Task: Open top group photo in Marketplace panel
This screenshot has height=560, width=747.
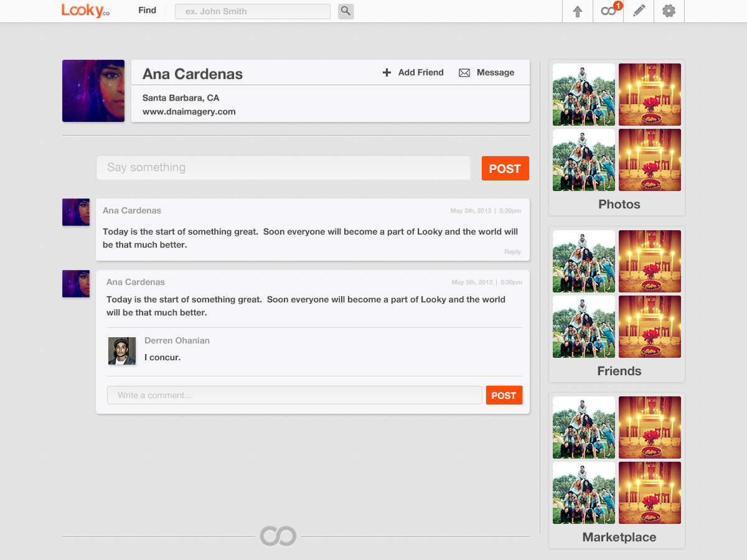Action: click(584, 427)
